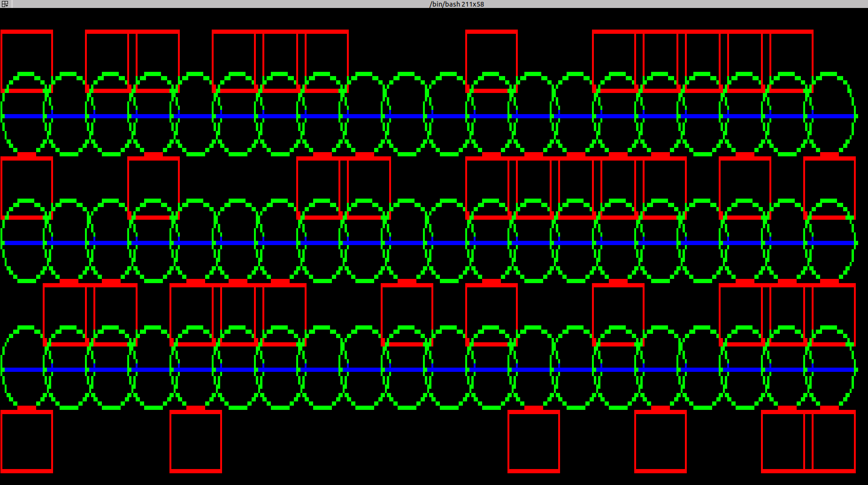Click the third red square in bottom row
Screen dimensions: 868x485
(534, 441)
